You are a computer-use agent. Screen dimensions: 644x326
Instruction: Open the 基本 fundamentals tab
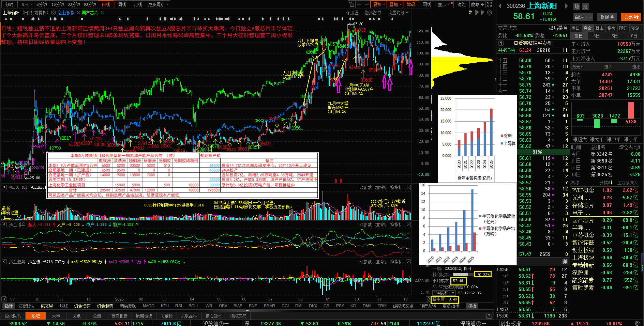(x=599, y=28)
